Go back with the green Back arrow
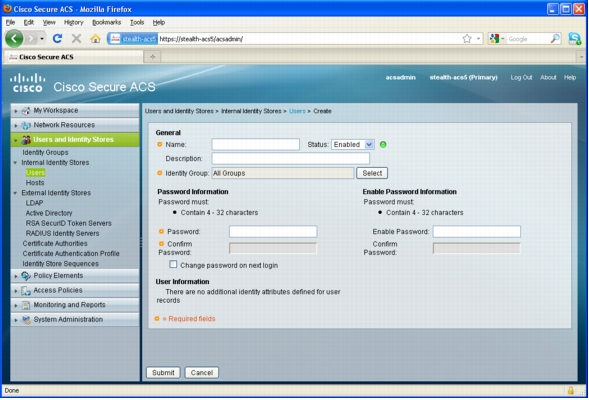Viewport: 589px width, 400px height. tap(14, 38)
